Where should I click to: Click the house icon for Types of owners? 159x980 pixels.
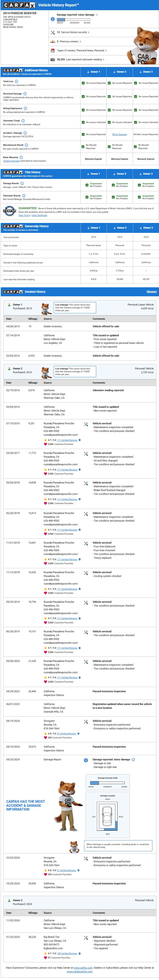coord(53,51)
